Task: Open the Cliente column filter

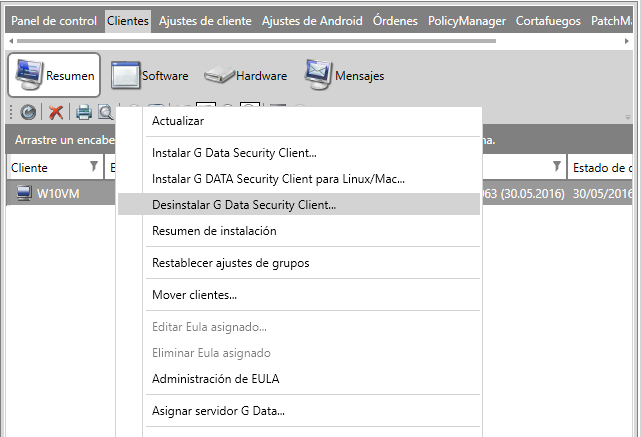Action: click(94, 166)
